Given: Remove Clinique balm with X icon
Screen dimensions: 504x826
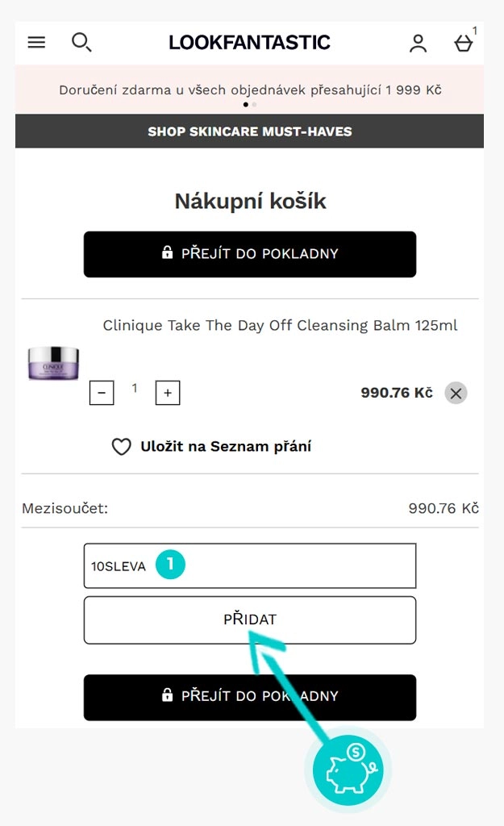Looking at the screenshot, I should click(x=456, y=393).
